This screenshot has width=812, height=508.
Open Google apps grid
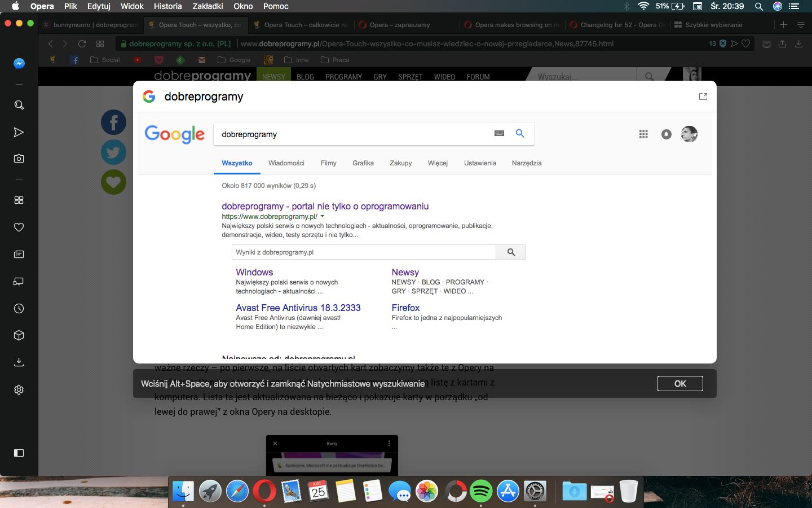tap(643, 134)
